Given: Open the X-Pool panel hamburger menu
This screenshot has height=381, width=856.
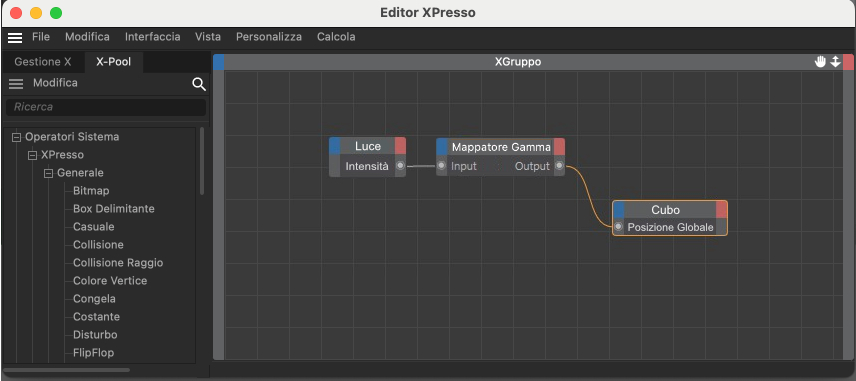Looking at the screenshot, I should [x=16, y=84].
